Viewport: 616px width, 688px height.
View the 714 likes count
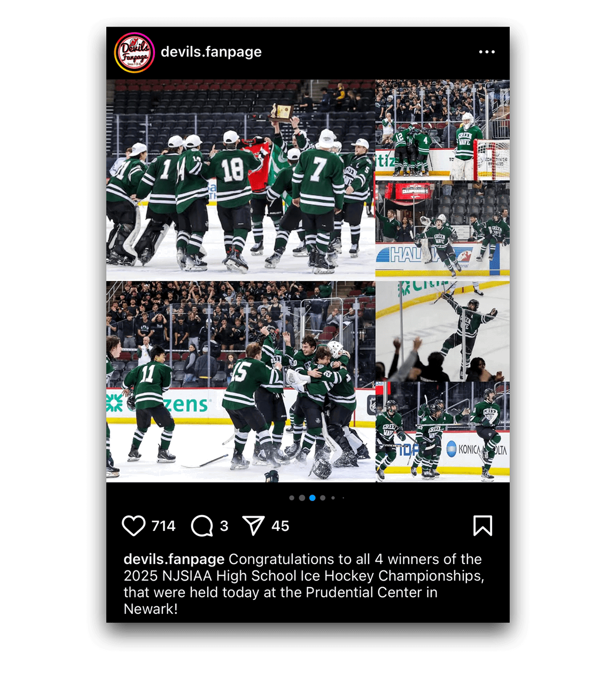coord(163,526)
